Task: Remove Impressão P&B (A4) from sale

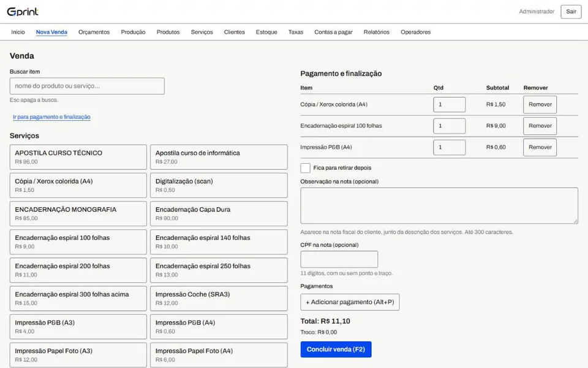Action: [x=540, y=147]
